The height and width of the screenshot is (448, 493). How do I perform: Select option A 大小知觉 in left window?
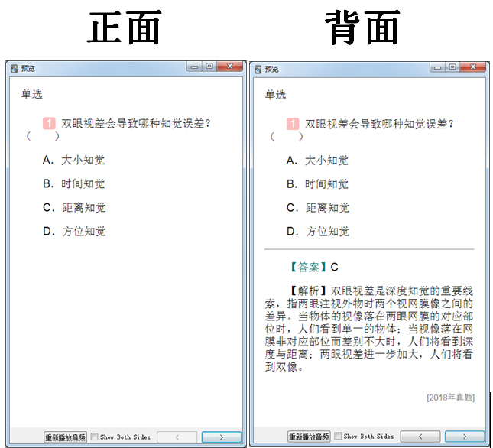click(x=73, y=160)
